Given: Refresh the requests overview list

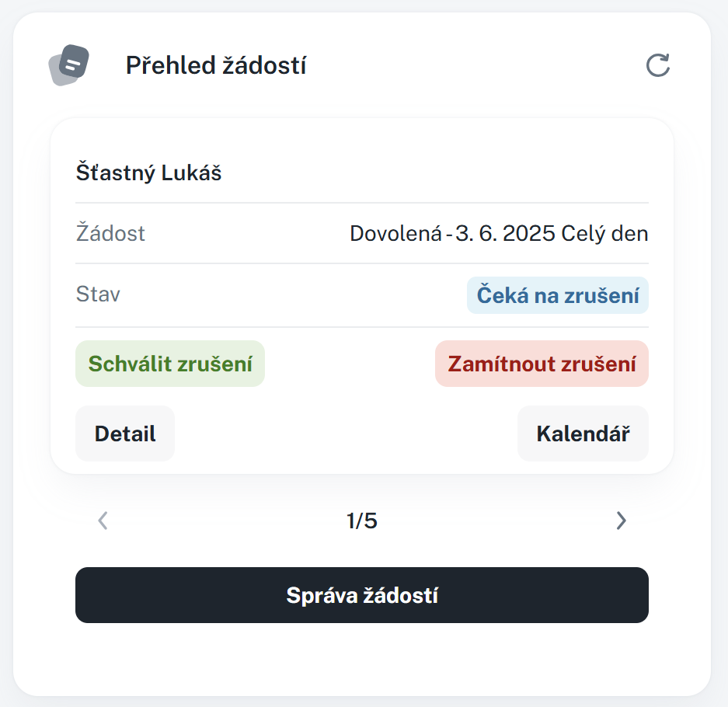Looking at the screenshot, I should tap(658, 66).
